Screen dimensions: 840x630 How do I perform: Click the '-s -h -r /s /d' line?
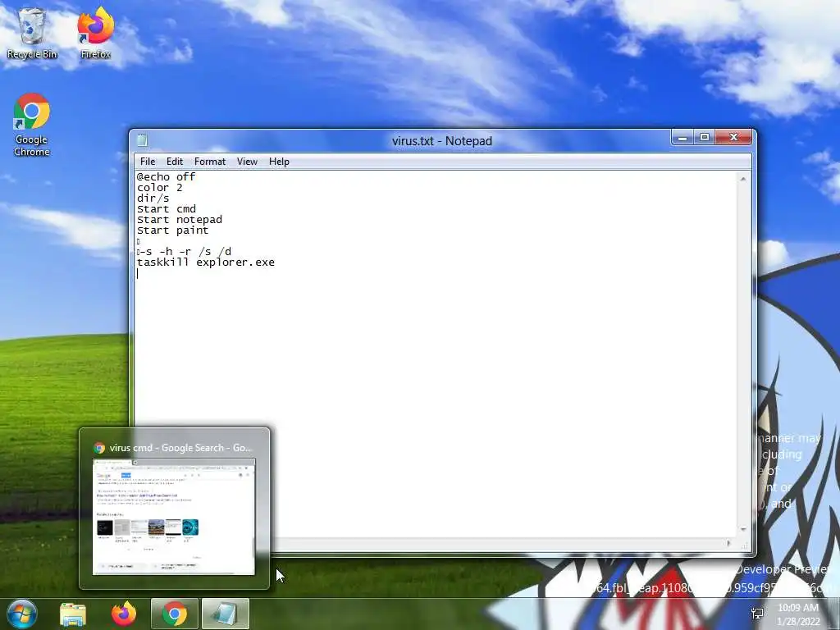pos(185,252)
